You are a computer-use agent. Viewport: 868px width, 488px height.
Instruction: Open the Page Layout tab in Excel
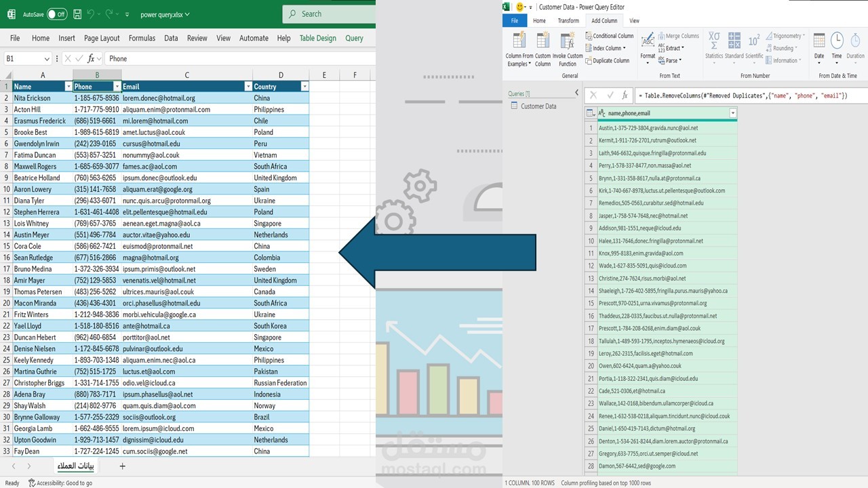pos(102,38)
